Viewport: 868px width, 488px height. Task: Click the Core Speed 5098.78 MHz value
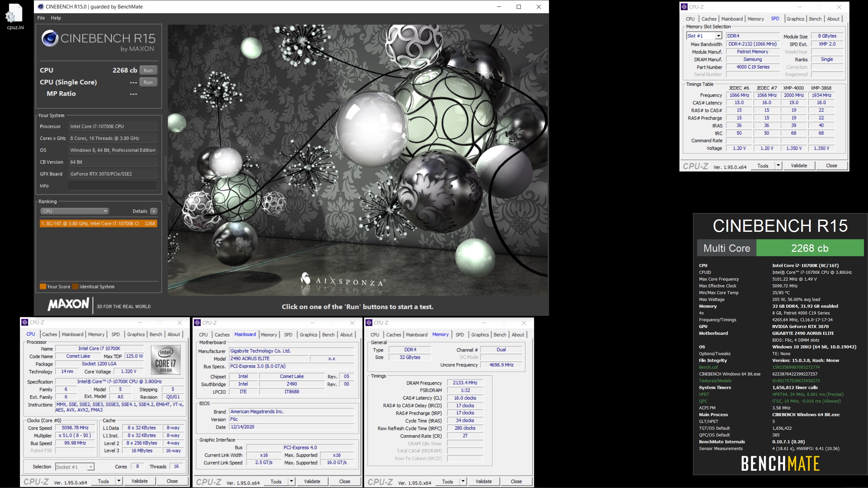75,428
